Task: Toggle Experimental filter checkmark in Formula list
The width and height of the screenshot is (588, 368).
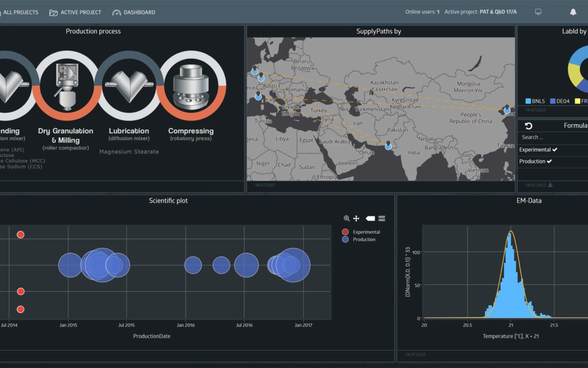Action: (x=555, y=149)
